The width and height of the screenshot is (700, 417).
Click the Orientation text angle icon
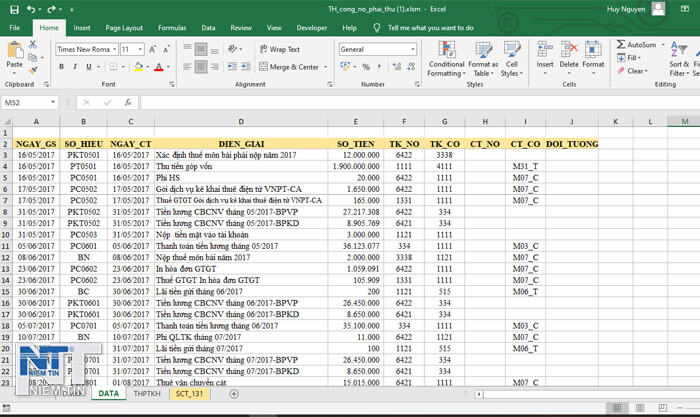tap(233, 49)
